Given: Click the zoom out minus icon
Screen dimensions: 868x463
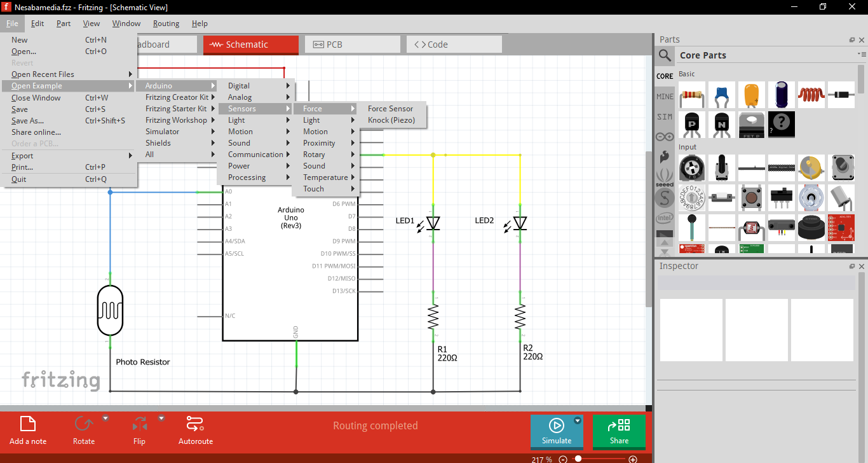Looking at the screenshot, I should click(562, 459).
